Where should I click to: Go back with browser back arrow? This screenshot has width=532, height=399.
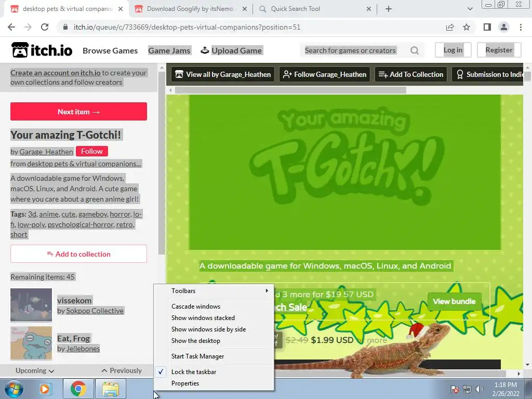point(11,27)
